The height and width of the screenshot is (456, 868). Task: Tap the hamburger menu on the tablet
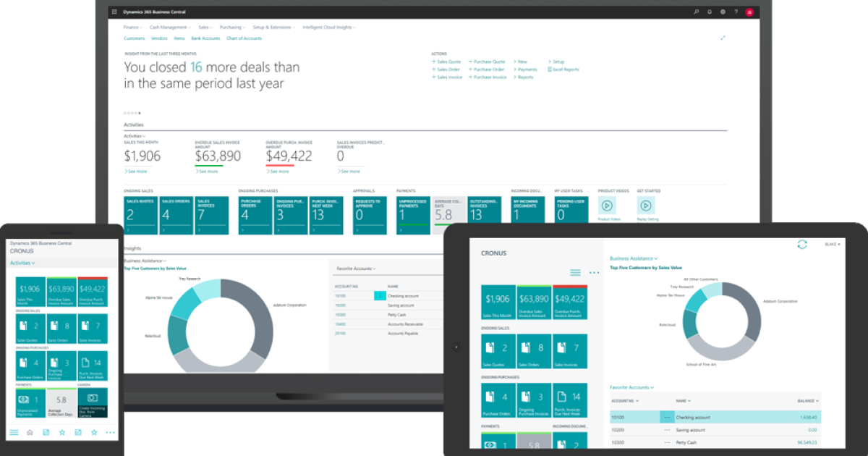[576, 272]
